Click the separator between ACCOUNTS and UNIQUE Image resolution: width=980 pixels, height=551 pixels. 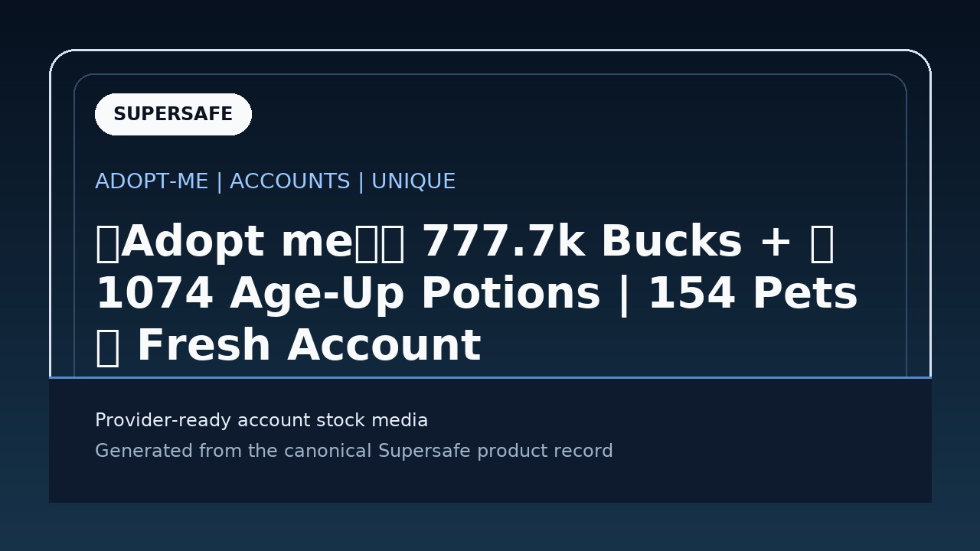[361, 182]
